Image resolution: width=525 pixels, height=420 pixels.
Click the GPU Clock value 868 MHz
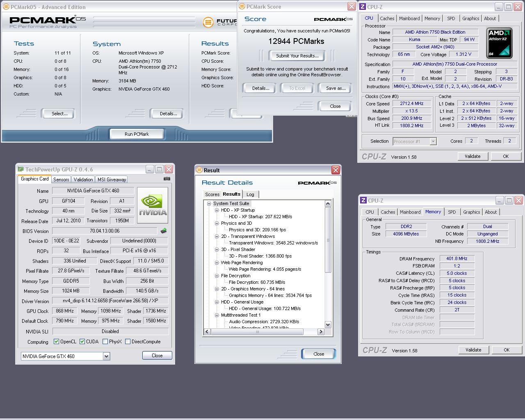click(x=65, y=311)
